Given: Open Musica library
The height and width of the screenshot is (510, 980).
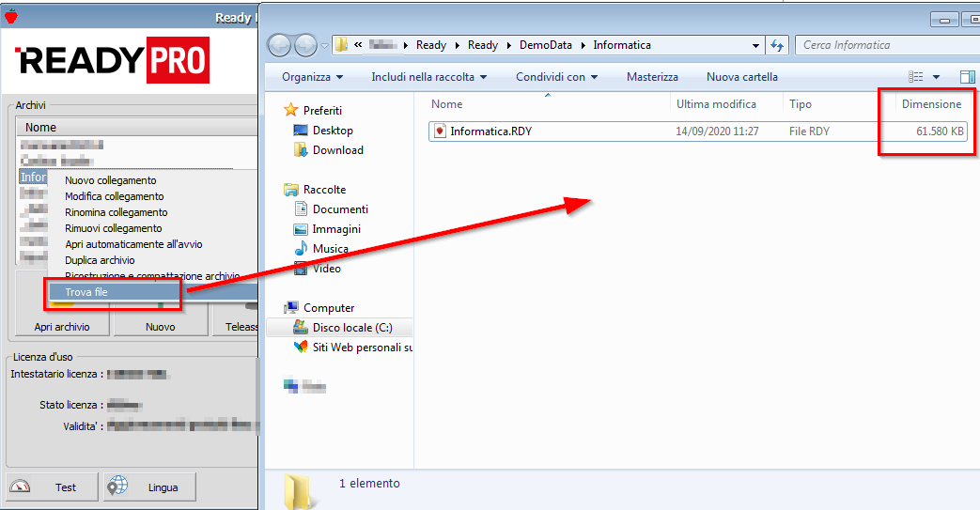Looking at the screenshot, I should (x=331, y=248).
